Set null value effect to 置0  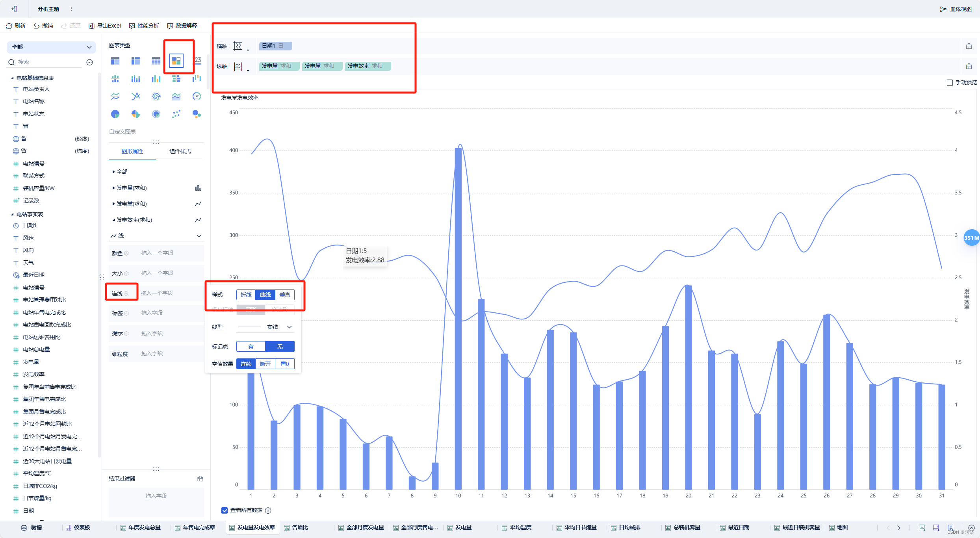pyautogui.click(x=285, y=364)
